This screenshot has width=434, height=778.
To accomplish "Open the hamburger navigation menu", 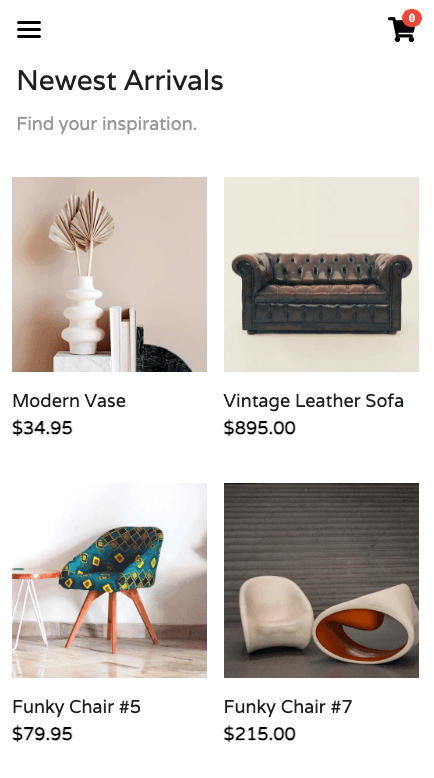I will point(29,29).
